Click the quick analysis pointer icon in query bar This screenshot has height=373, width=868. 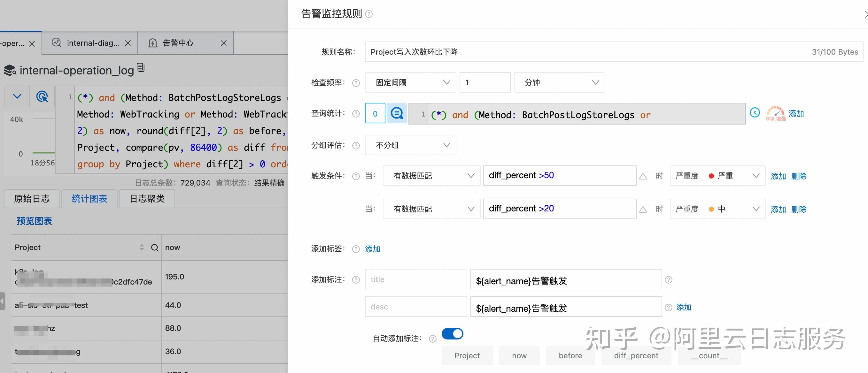pos(42,97)
